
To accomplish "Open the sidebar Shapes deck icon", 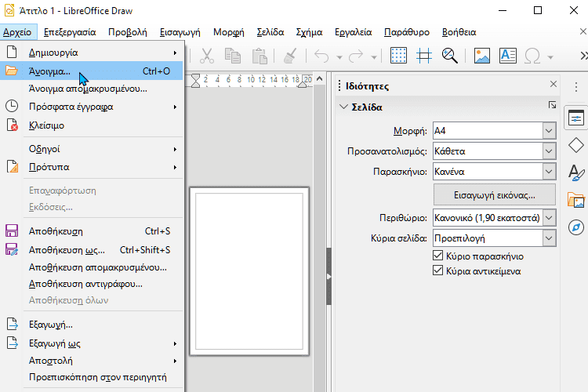I will pyautogui.click(x=576, y=145).
